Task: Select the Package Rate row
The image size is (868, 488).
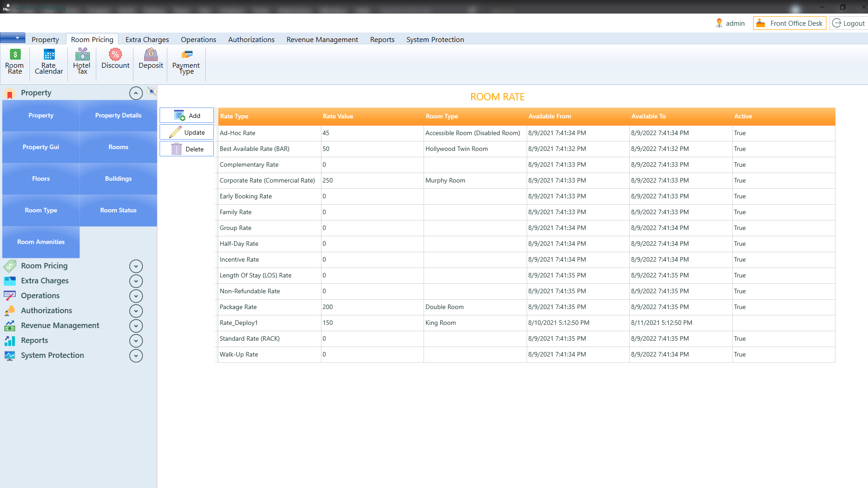Action: (526, 307)
